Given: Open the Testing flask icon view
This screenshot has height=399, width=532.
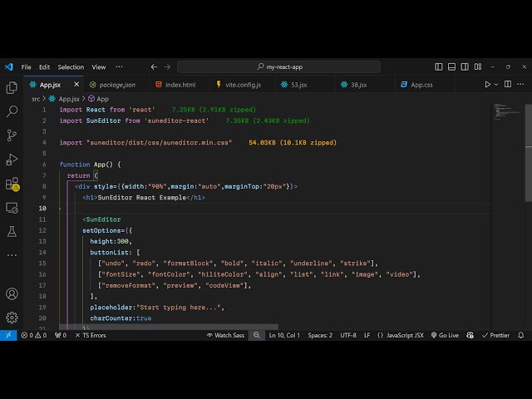Looking at the screenshot, I should click(x=12, y=231).
